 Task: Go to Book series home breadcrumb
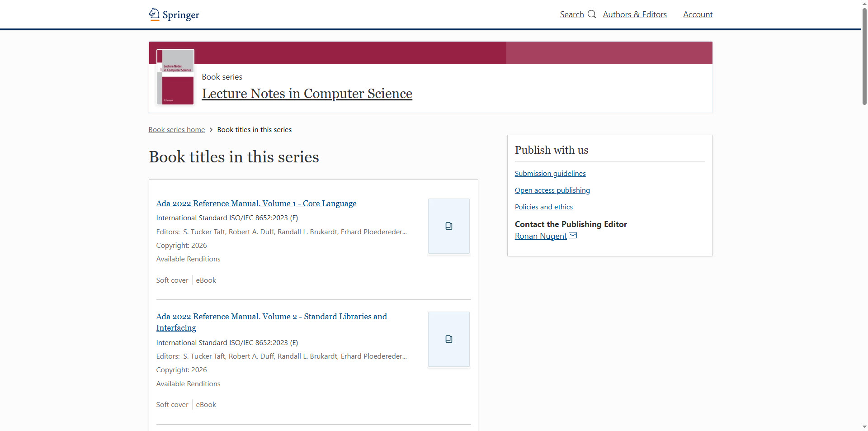coord(177,130)
